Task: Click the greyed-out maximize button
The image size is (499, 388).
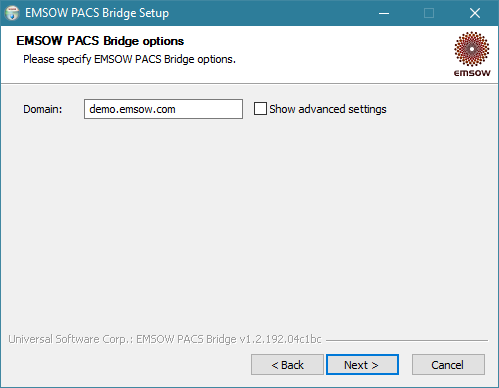Action: [429, 13]
